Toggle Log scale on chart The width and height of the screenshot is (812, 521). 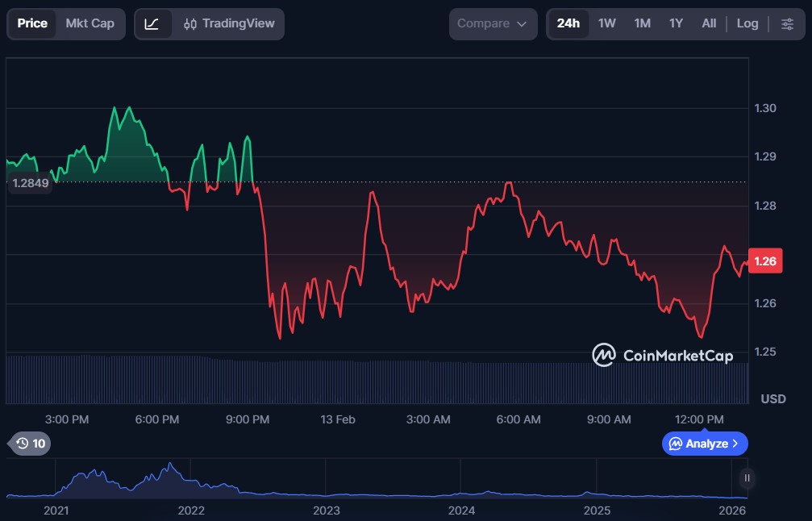click(747, 23)
